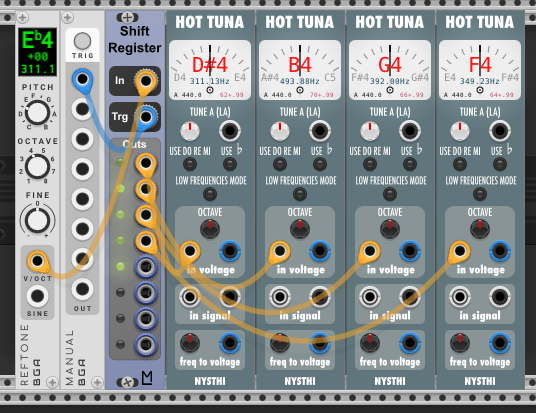The width and height of the screenshot is (536, 413).
Task: Toggle USE flat on G4 Hot Tuna
Action: click(410, 164)
